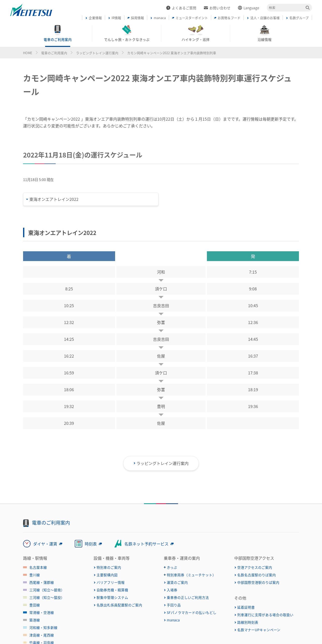This screenshot has width=322, height=644.
Task: Open 名鉄ネット予約サービス logo link
Action: pyautogui.click(x=144, y=544)
